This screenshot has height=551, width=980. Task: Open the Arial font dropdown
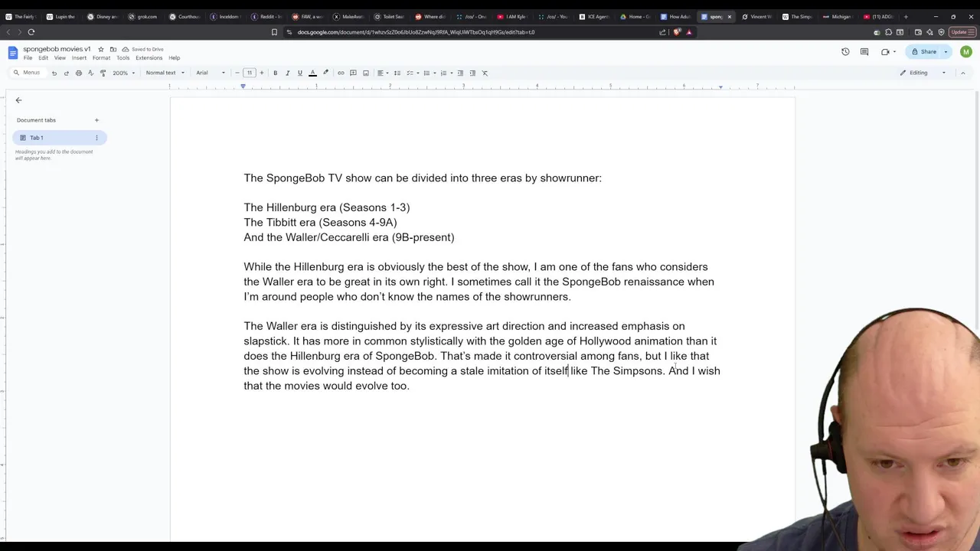(x=211, y=73)
